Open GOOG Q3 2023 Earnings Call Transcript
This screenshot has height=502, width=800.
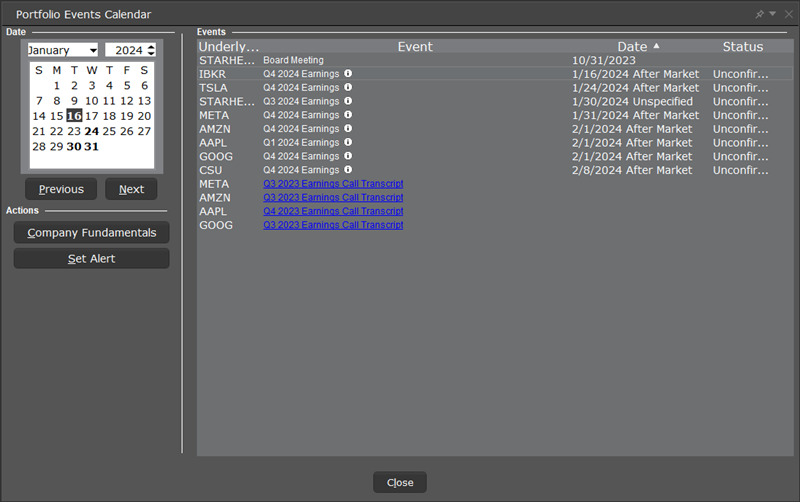pos(333,225)
